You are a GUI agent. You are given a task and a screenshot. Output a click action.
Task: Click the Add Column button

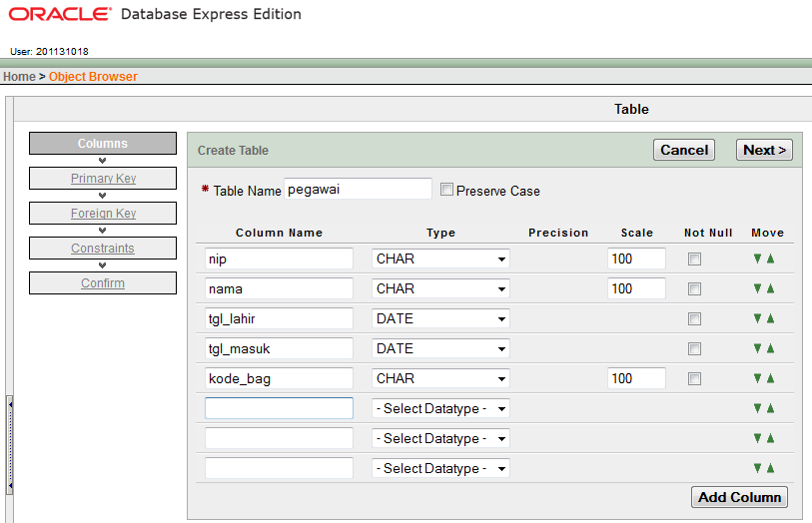pos(739,497)
